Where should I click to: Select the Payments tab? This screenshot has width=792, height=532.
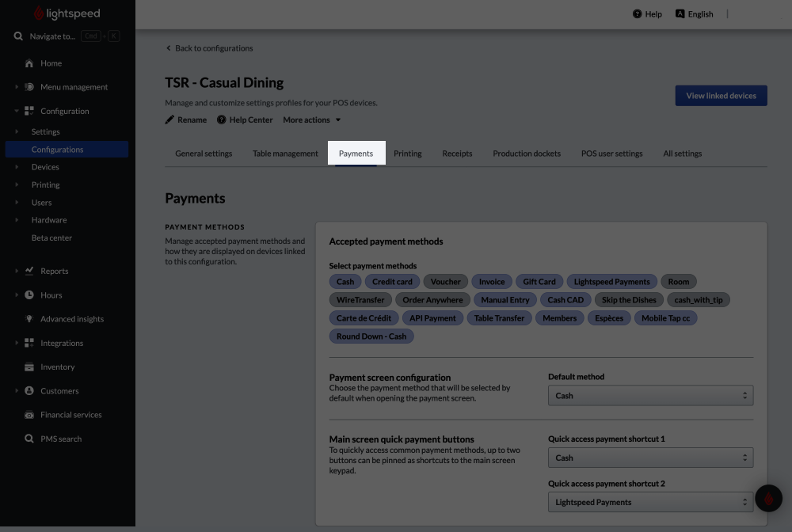pos(356,154)
